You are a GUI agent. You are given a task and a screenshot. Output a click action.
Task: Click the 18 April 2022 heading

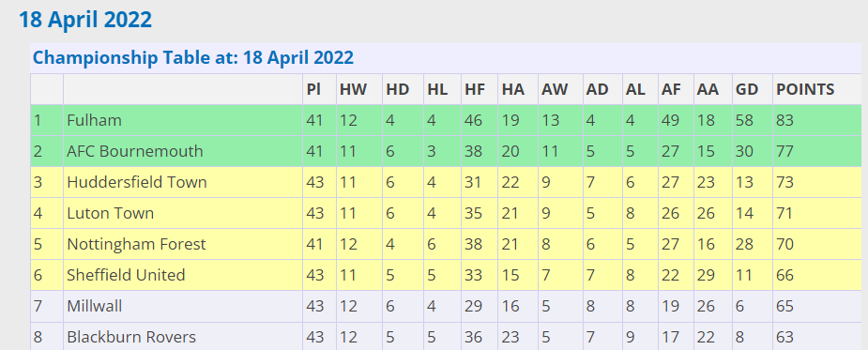coord(85,20)
